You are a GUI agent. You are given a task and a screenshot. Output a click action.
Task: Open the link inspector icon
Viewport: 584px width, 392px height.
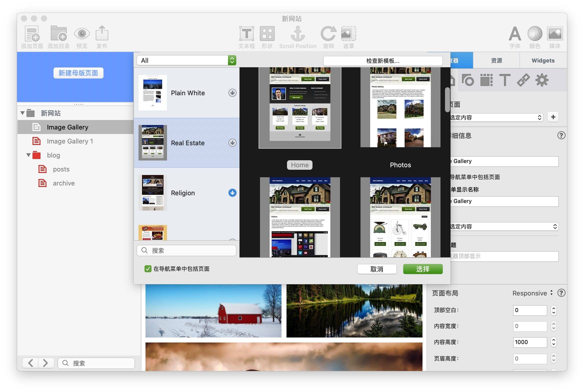coord(523,80)
